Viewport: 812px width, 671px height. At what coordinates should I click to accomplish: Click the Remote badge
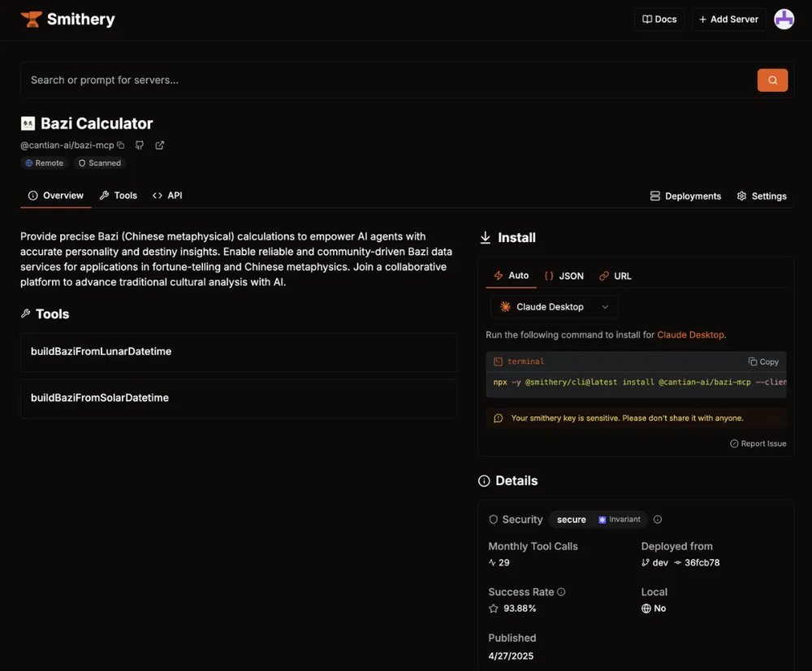pos(45,162)
